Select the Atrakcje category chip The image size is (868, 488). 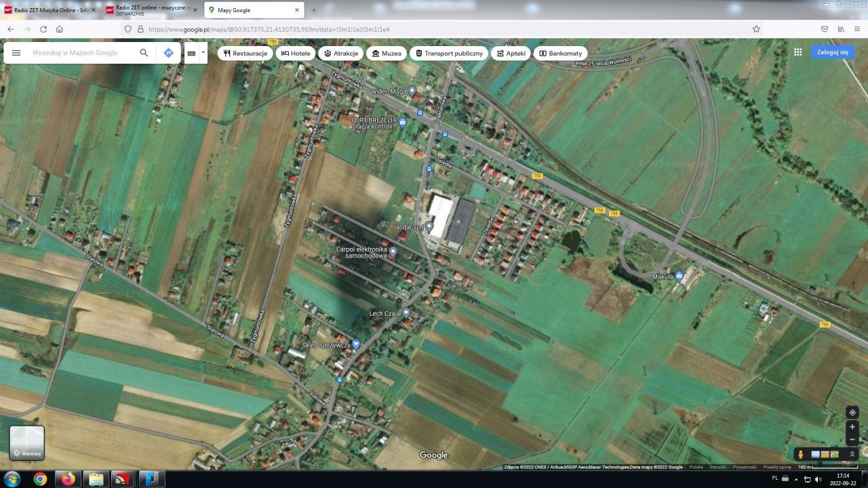pyautogui.click(x=341, y=53)
